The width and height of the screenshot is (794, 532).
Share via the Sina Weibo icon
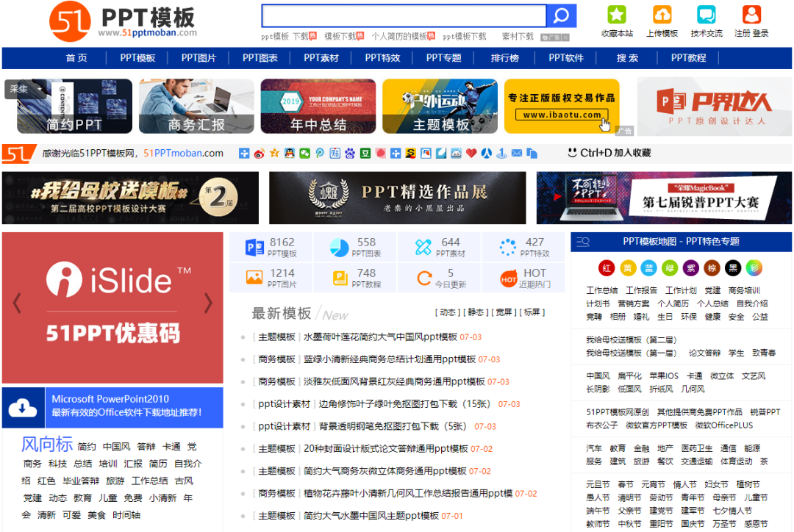click(260, 154)
